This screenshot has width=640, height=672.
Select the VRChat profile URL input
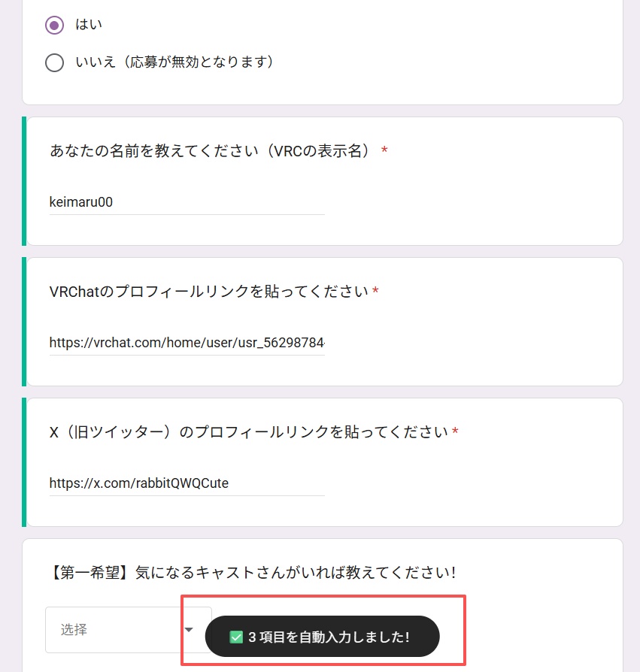[x=187, y=342]
